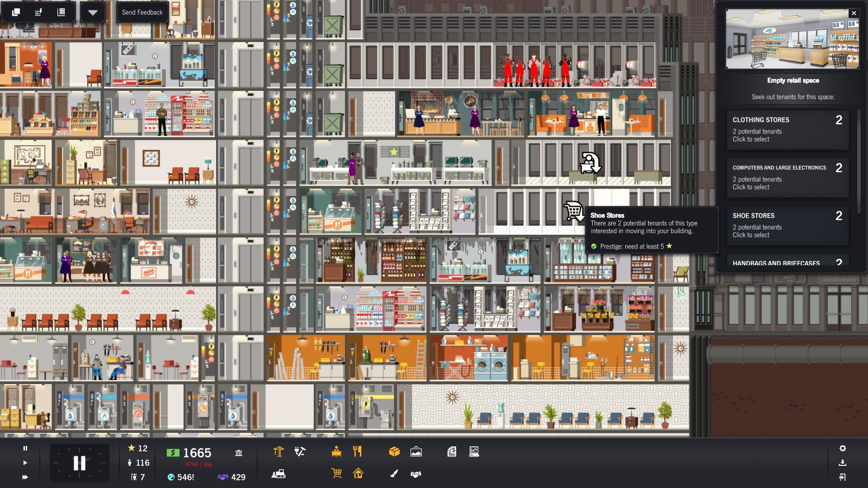
Task: Toggle the building structure overlay
Action: tap(60, 12)
